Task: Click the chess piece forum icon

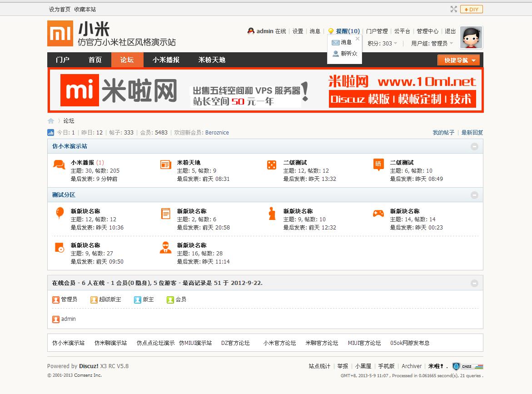Action: point(272,214)
